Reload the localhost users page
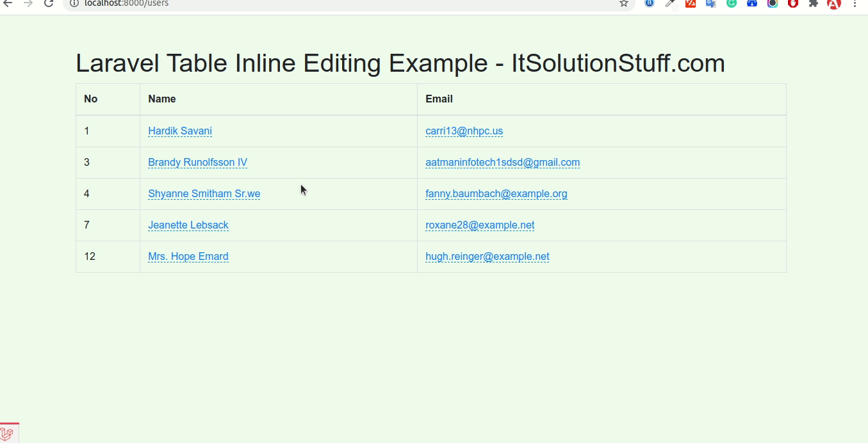Image resolution: width=868 pixels, height=443 pixels. (49, 3)
